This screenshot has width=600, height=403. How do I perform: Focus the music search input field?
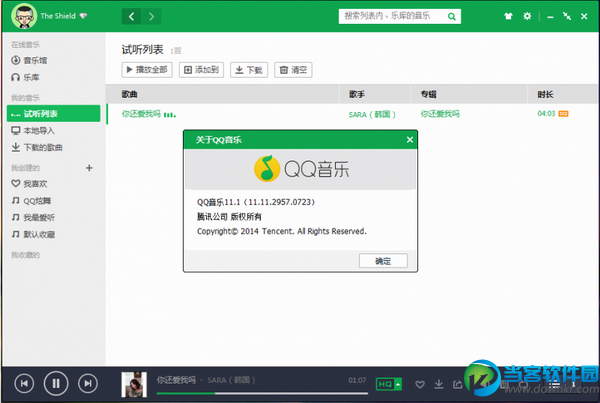[391, 16]
